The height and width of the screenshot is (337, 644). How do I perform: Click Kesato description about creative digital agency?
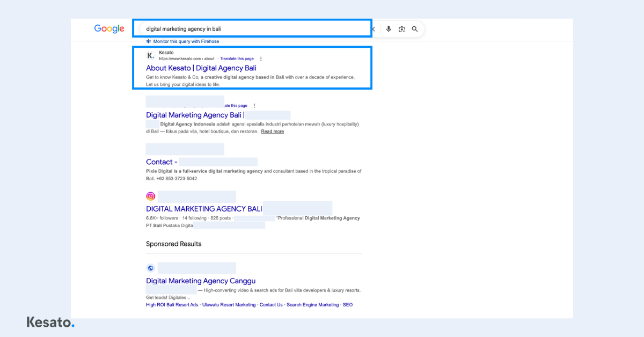(250, 81)
